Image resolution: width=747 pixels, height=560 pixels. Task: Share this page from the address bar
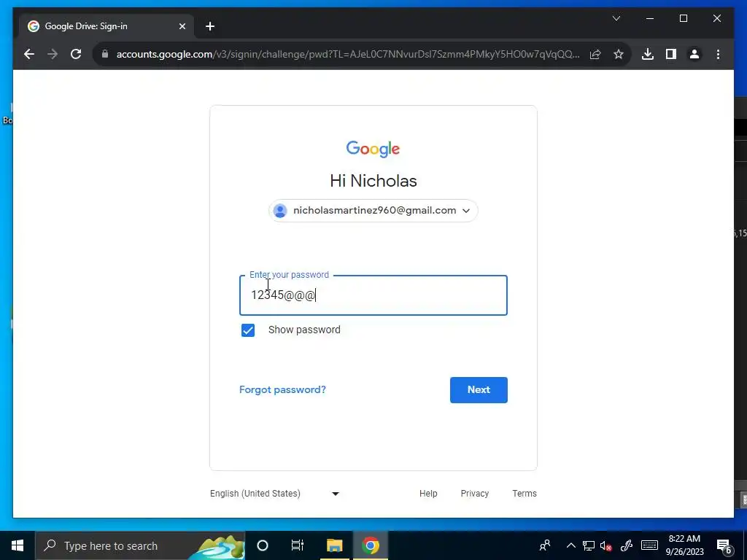click(595, 54)
